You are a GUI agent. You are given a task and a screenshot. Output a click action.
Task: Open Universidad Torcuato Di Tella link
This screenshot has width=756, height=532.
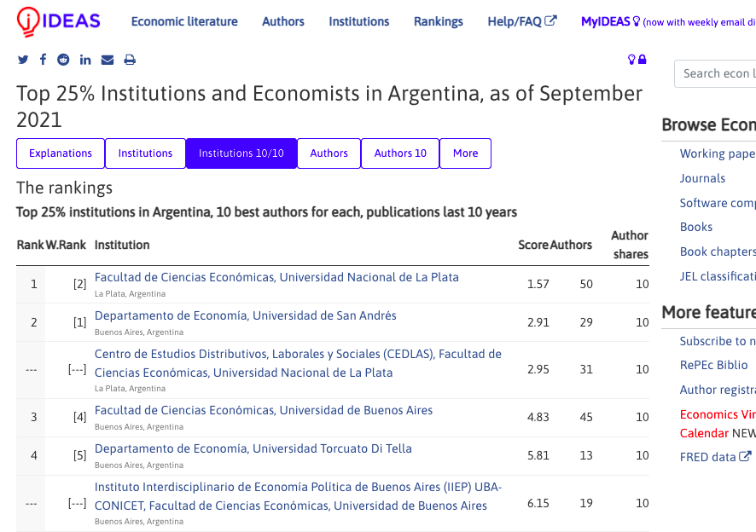[x=253, y=448]
